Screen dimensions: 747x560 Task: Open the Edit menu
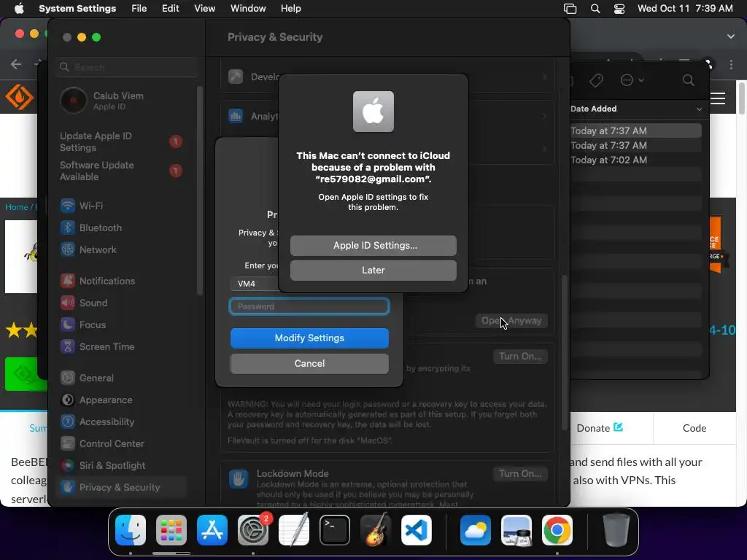pyautogui.click(x=170, y=9)
